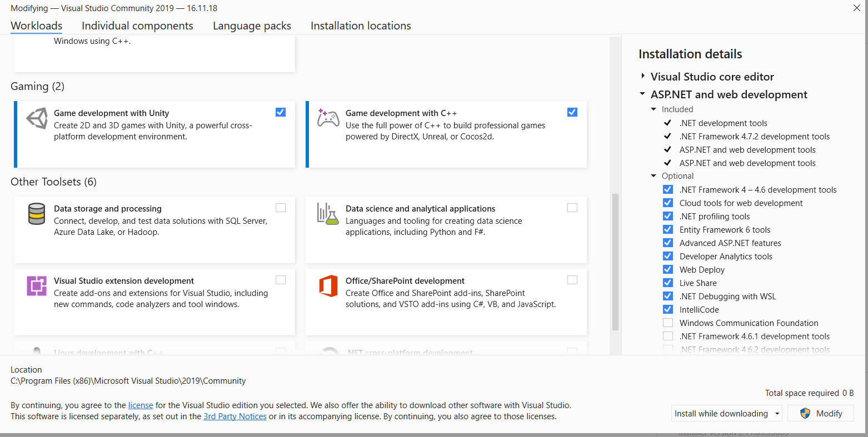Click the Office/SharePoint development icon
This screenshot has height=437, width=868.
pyautogui.click(x=328, y=286)
